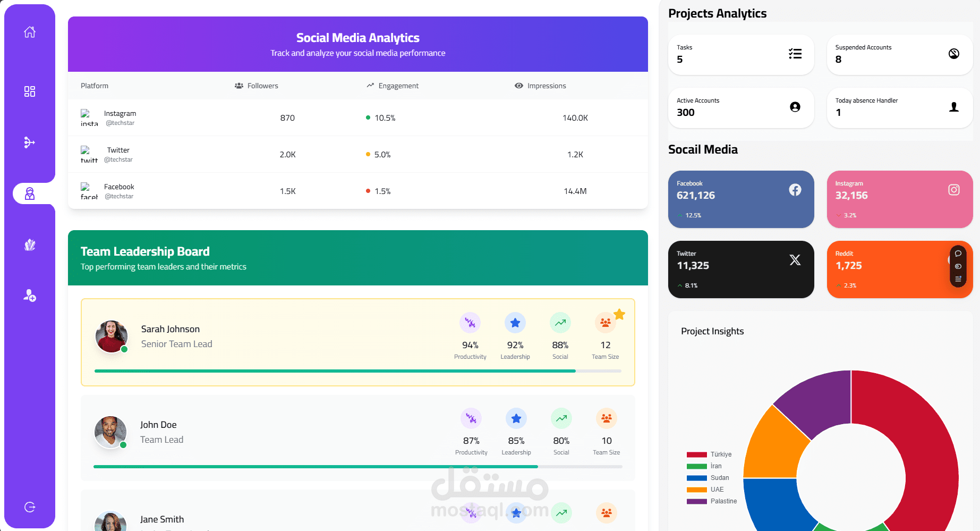
Task: Open the Today absence Handler card
Action: (x=900, y=108)
